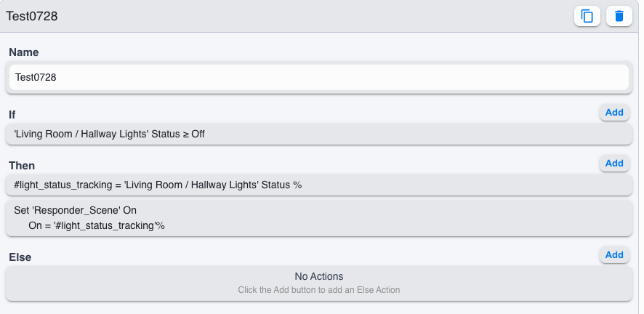Select the Test0728 title in the header bar
The image size is (644, 314).
(x=32, y=17)
